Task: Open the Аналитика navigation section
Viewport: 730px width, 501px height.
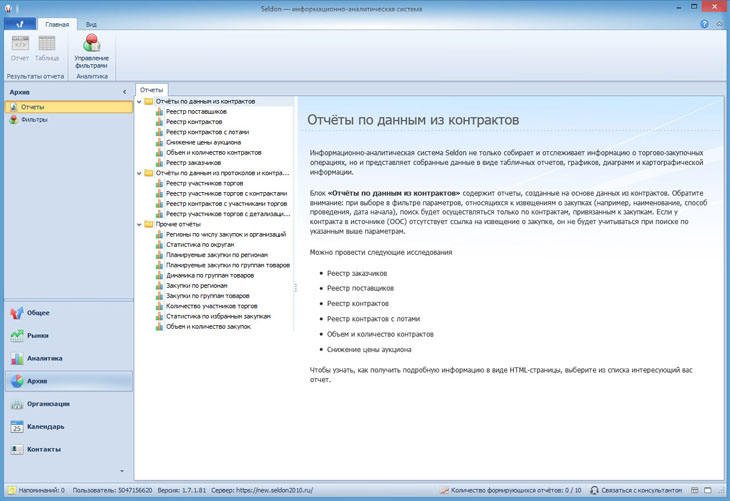Action: [x=44, y=358]
